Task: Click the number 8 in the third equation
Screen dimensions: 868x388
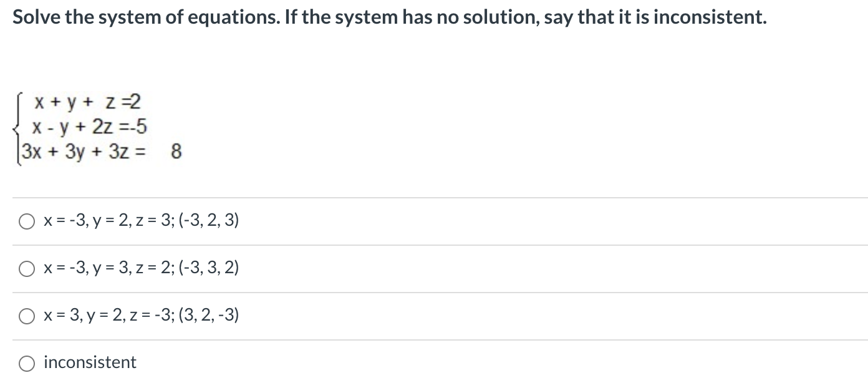Action: coord(175,150)
